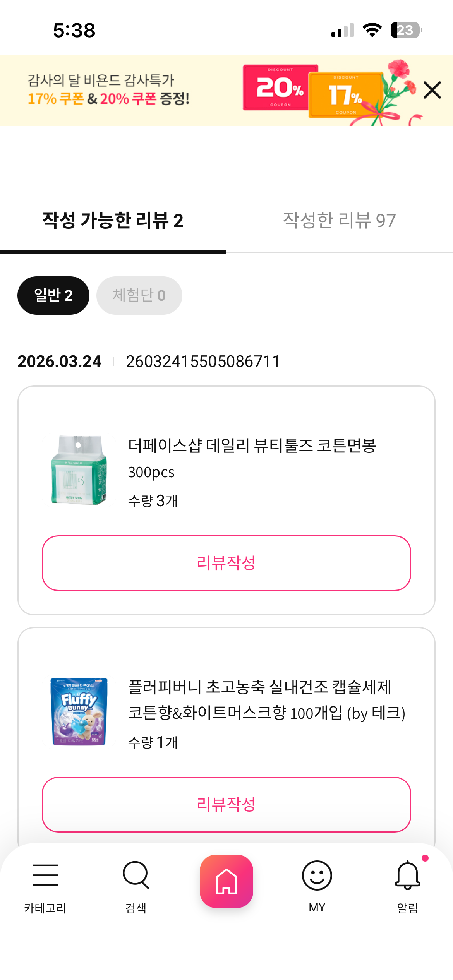Image resolution: width=453 pixels, height=980 pixels.
Task: Tap the 검색 magnifier icon
Action: click(x=136, y=875)
